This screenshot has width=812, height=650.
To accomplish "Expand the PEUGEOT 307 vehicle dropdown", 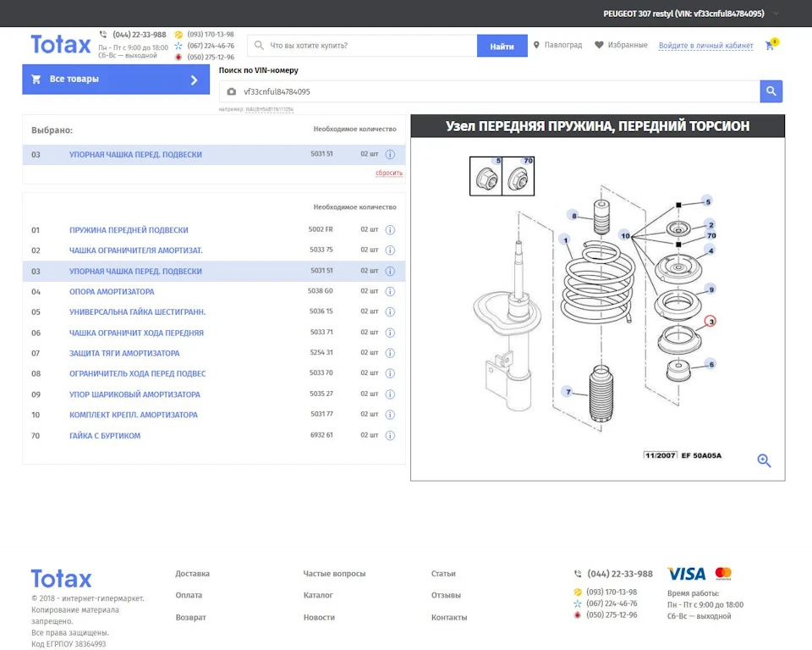I will click(x=776, y=14).
